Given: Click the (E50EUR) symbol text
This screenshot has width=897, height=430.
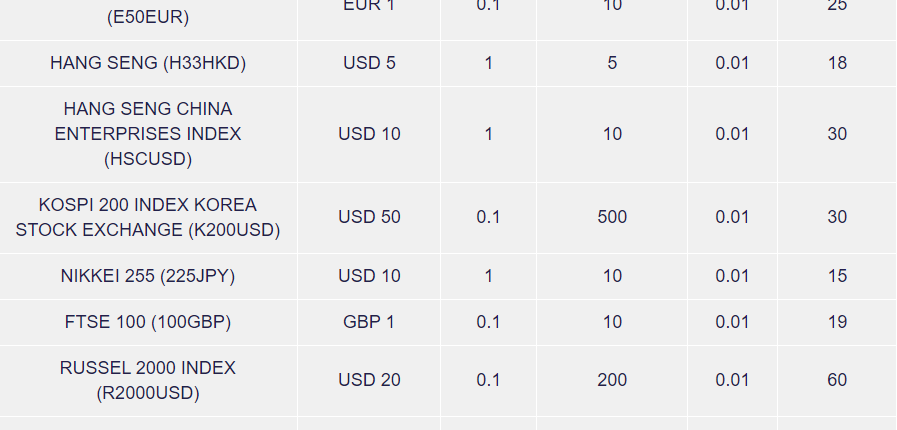Looking at the screenshot, I should coord(146,17).
